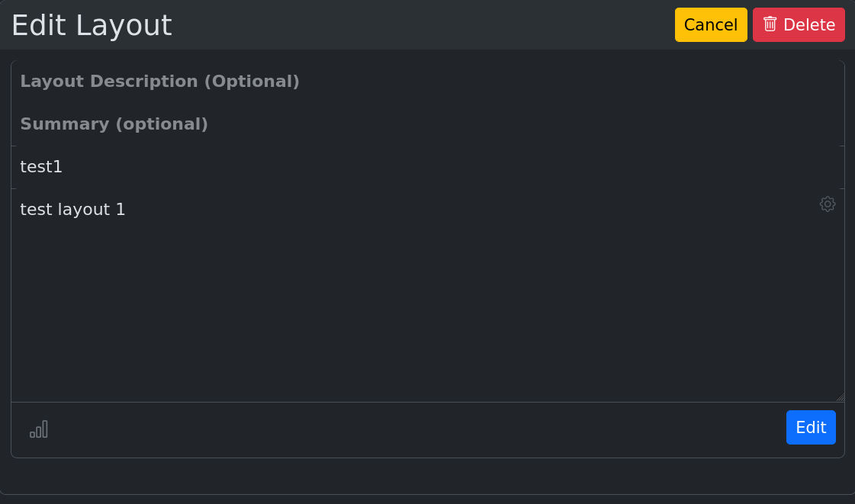
Task: Remove this layout with the Delete button
Action: pyautogui.click(x=799, y=24)
